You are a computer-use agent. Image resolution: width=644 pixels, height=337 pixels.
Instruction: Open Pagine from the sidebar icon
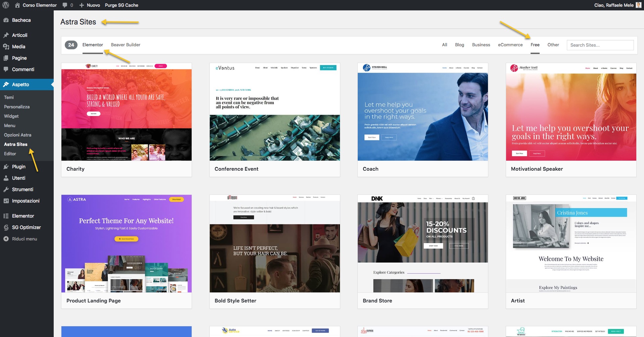6,58
